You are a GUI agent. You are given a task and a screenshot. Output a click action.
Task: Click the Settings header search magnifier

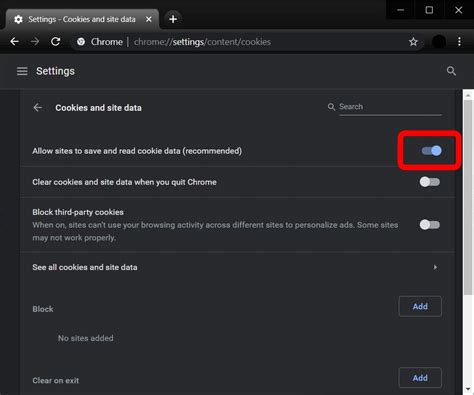coord(451,71)
